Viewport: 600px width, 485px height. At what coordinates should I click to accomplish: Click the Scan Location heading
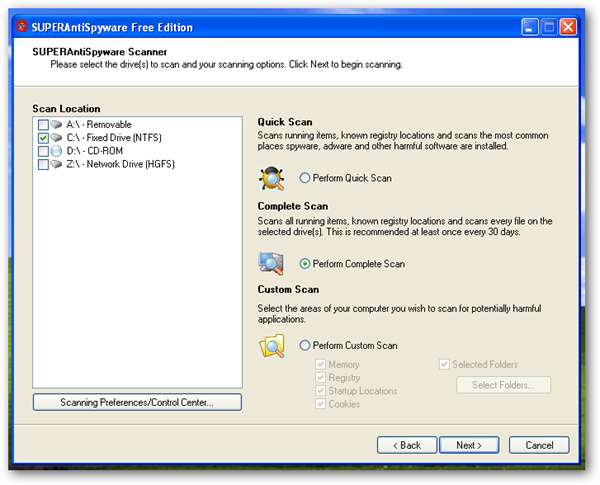coord(66,109)
